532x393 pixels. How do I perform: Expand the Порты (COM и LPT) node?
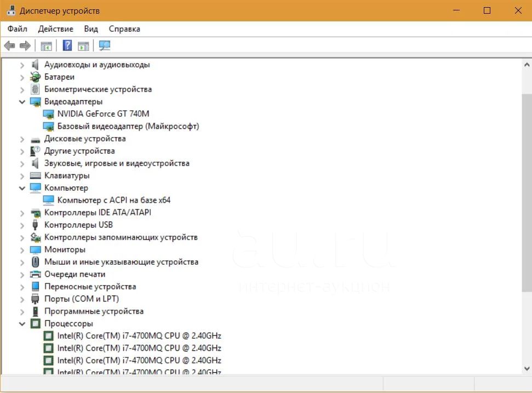coord(22,299)
